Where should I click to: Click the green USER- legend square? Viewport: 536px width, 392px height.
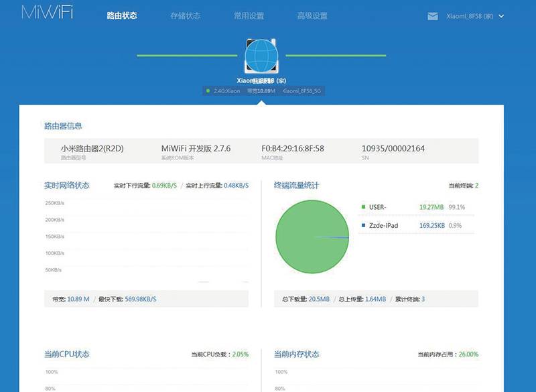[x=363, y=207]
